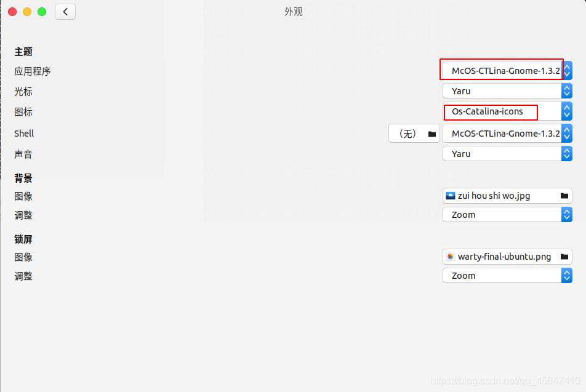Pick background image zui hou shi wo.jpg
The height and width of the screenshot is (392, 586).
507,196
